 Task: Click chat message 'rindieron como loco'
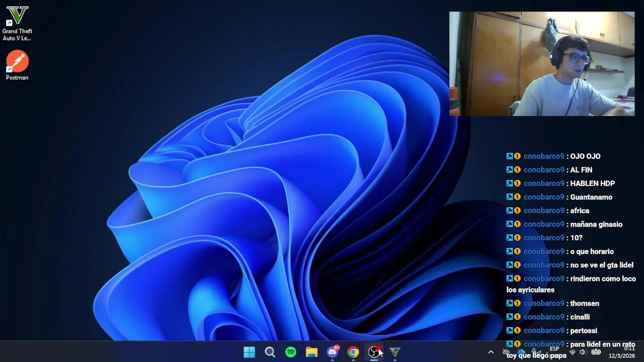(603, 279)
